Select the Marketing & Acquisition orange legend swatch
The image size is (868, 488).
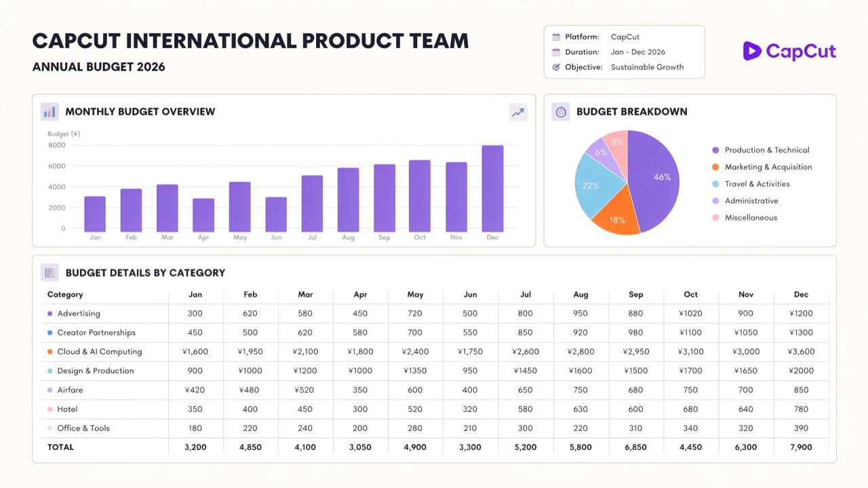(715, 167)
